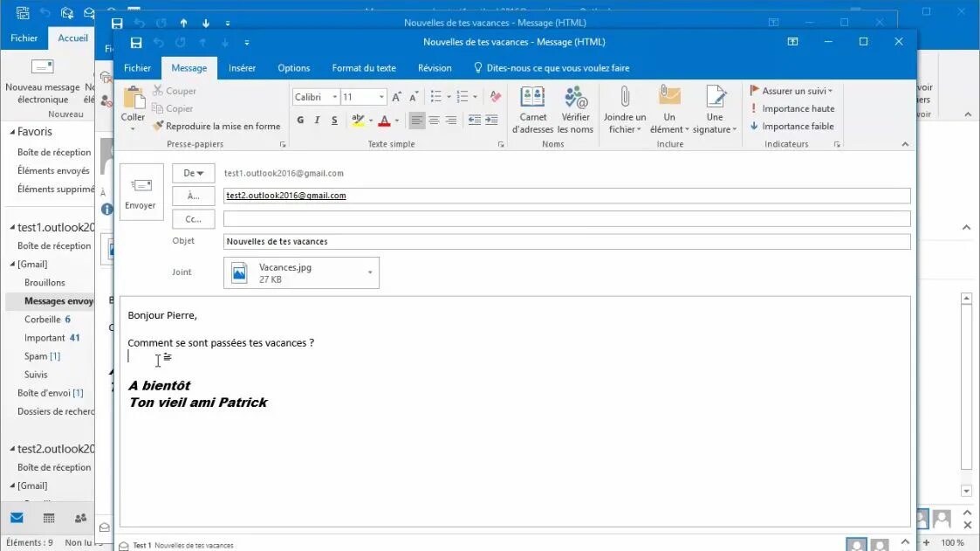Clear all formatting with the eraser icon
This screenshot has height=551, width=980.
tap(496, 96)
